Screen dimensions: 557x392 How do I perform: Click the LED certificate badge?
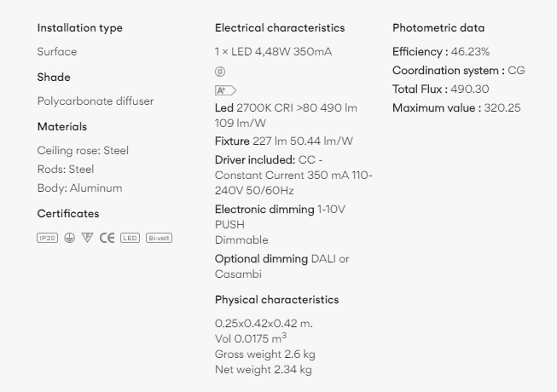(x=130, y=238)
